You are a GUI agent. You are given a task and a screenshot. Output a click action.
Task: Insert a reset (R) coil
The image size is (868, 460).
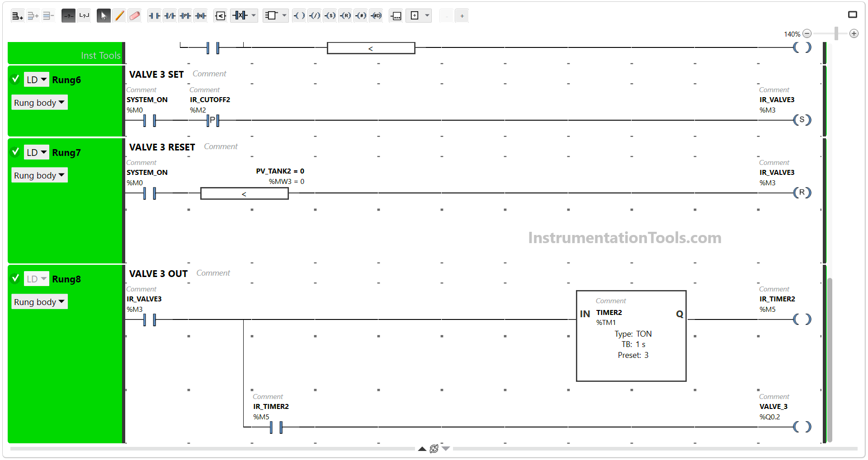[345, 16]
